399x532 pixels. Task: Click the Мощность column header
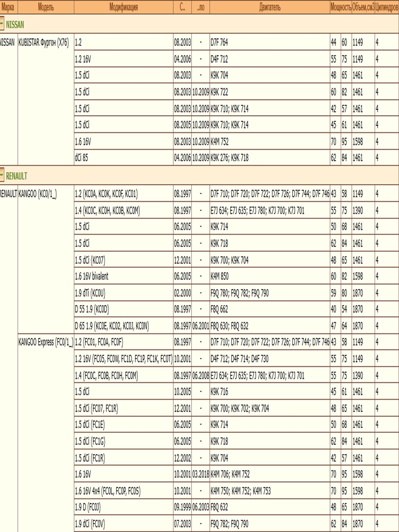point(341,7)
